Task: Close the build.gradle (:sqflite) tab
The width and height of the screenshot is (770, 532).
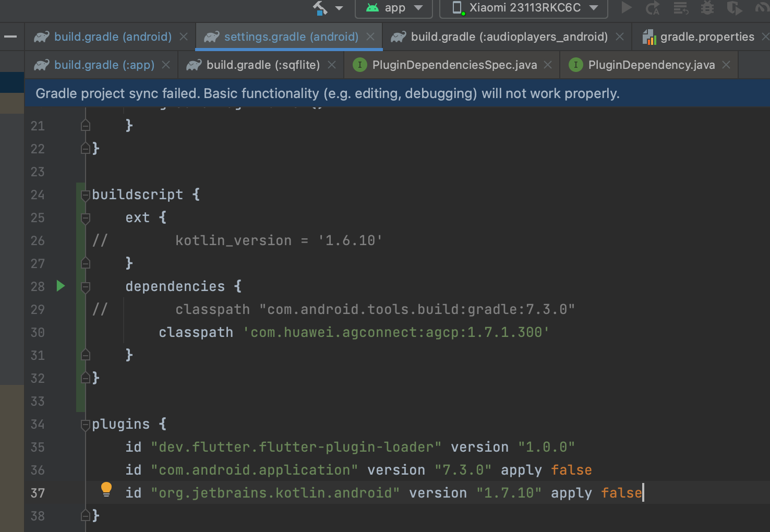Action: click(x=332, y=65)
